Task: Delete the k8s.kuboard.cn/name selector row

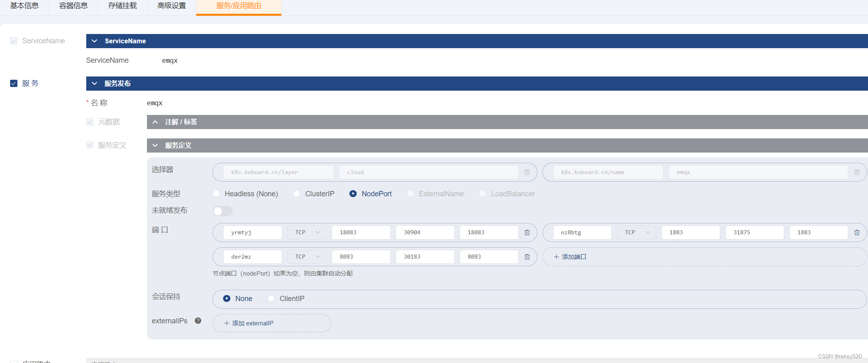Action: click(x=857, y=172)
